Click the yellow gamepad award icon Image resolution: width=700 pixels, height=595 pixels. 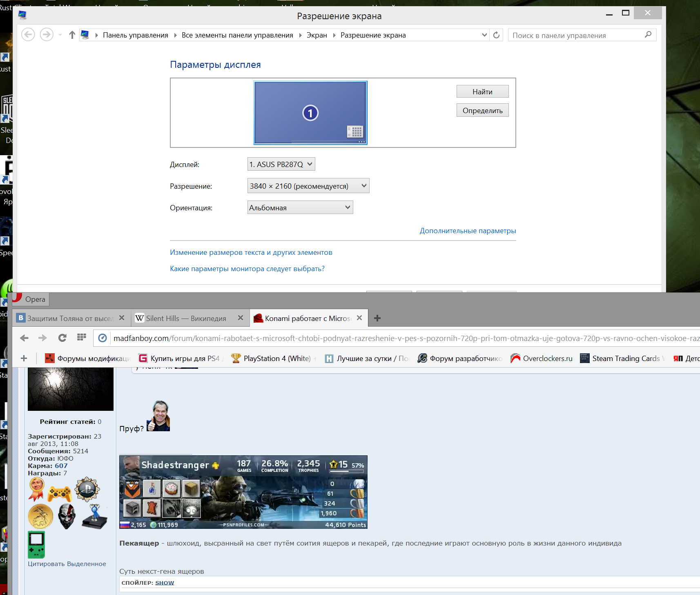coord(60,494)
